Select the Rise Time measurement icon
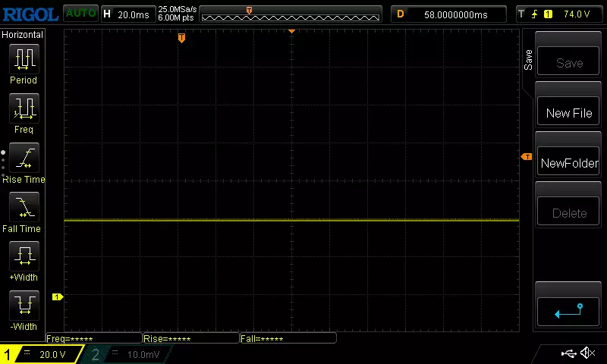This screenshot has height=364, width=607. click(24, 158)
